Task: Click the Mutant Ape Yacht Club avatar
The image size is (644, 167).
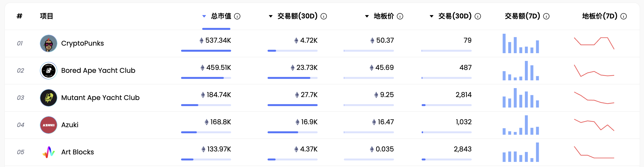Action: (x=49, y=98)
